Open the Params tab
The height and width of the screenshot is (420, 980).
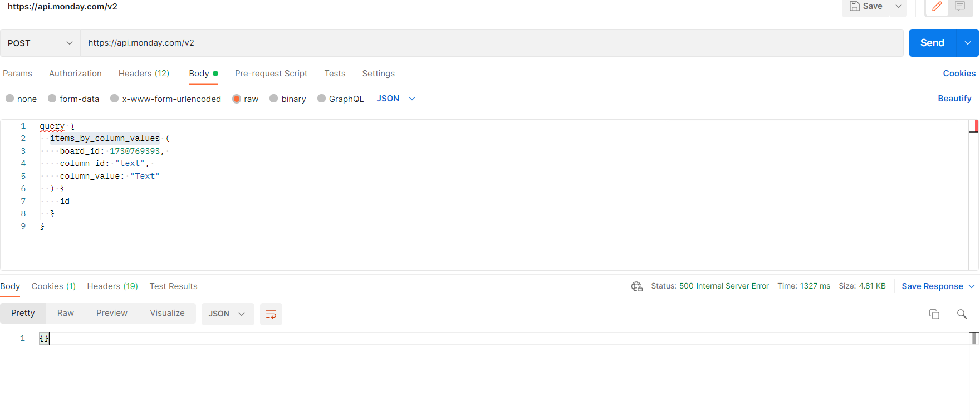pyautogui.click(x=17, y=74)
